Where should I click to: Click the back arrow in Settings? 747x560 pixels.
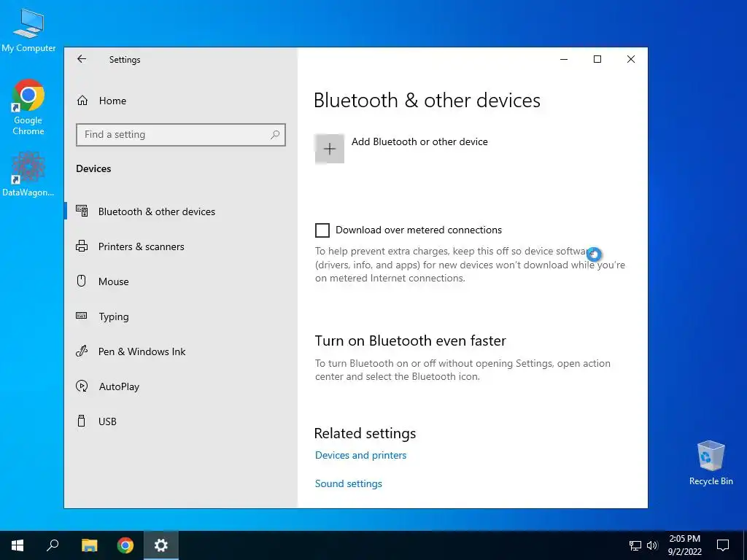coord(82,59)
